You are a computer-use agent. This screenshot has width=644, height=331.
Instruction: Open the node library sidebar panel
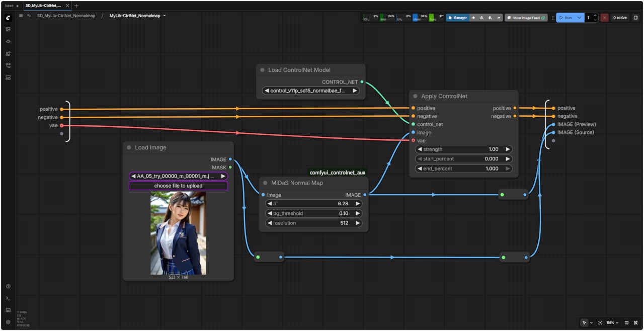pos(8,41)
